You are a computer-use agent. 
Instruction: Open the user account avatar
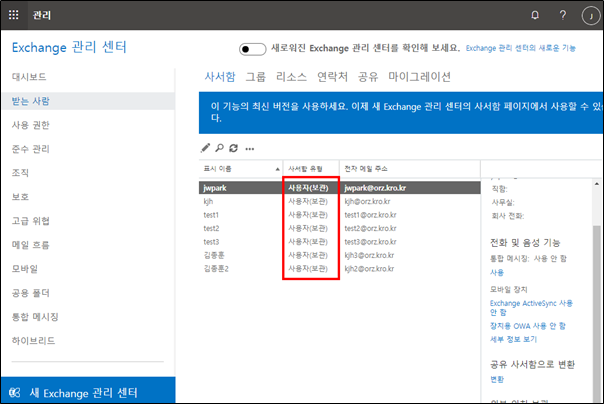pos(590,16)
